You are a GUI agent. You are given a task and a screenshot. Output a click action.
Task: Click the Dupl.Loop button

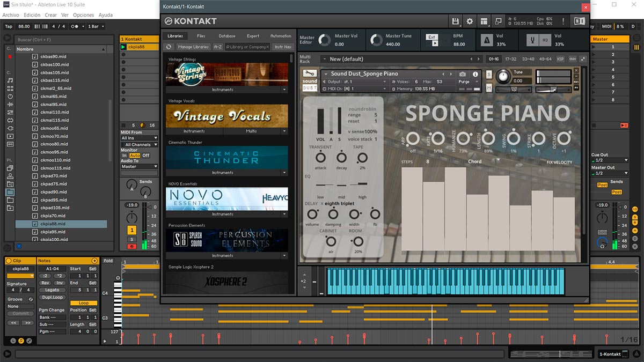tap(52, 297)
